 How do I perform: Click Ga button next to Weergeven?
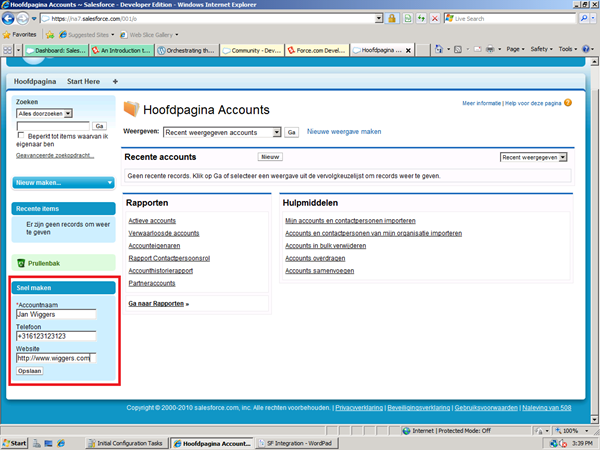pyautogui.click(x=291, y=132)
